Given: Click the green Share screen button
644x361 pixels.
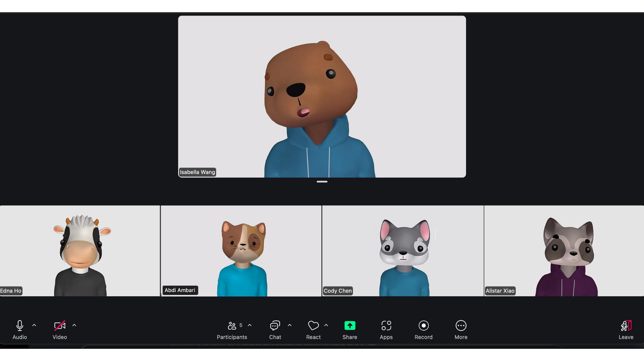Looking at the screenshot, I should tap(350, 326).
